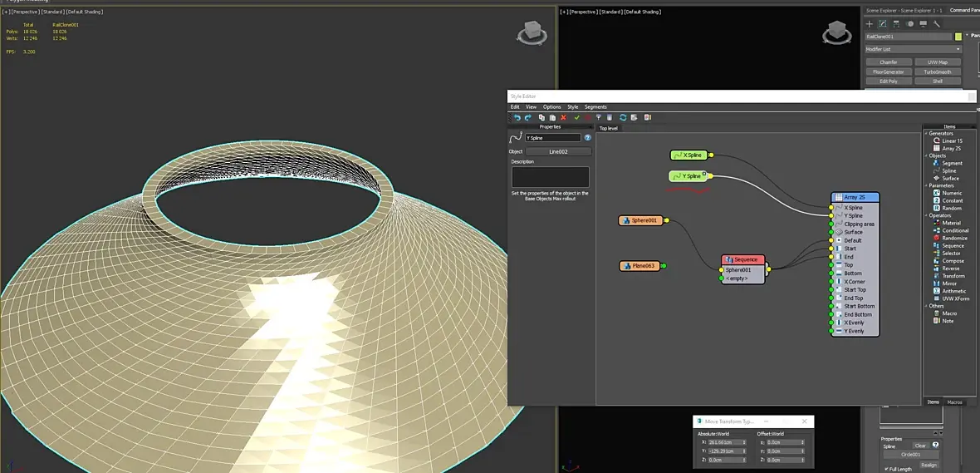The height and width of the screenshot is (473, 980).
Task: Click the RailClone001 object color swatch
Action: 958,37
